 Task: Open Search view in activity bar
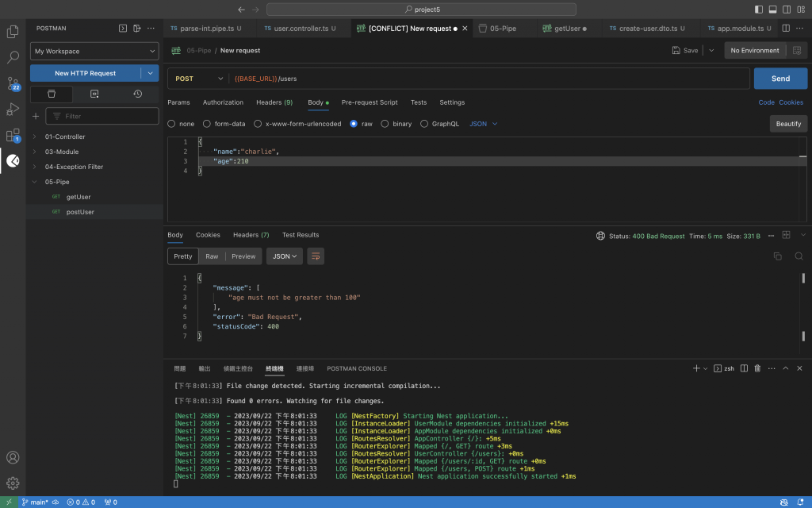point(13,57)
